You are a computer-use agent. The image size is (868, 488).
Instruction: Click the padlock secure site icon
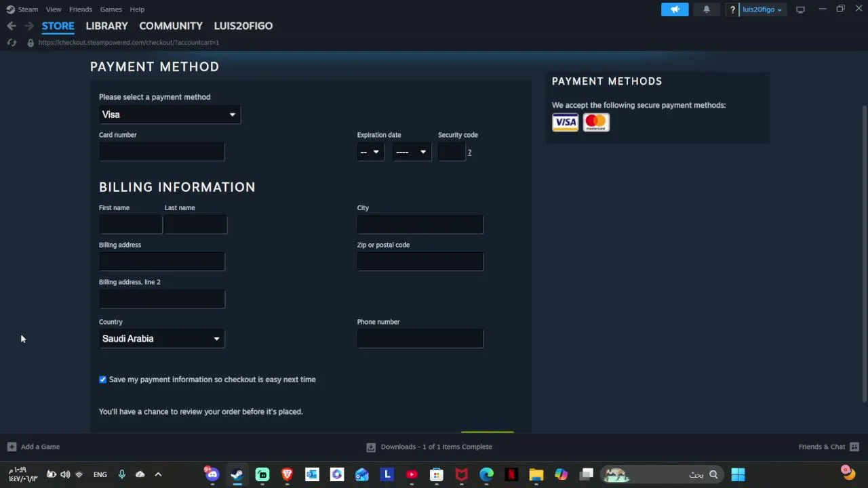[31, 43]
